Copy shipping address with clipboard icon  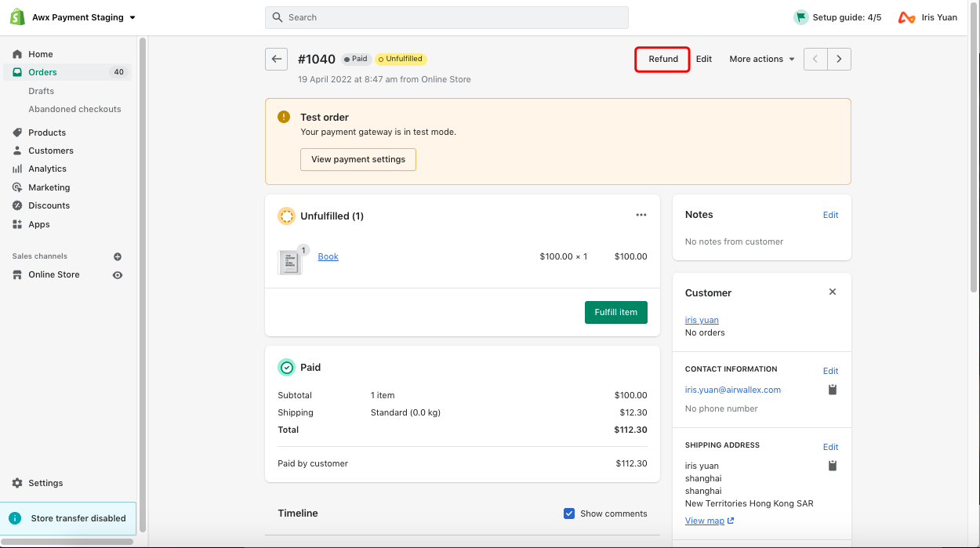[x=833, y=466]
